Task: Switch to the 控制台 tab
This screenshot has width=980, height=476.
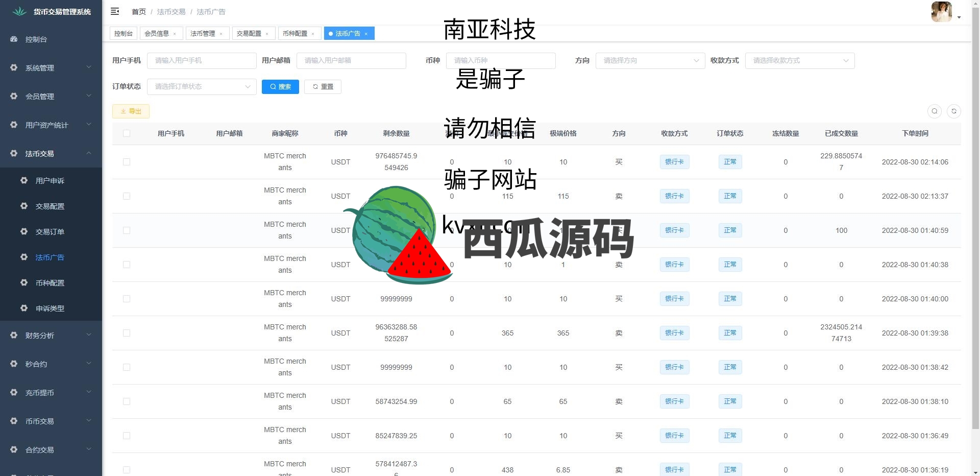Action: [x=124, y=33]
